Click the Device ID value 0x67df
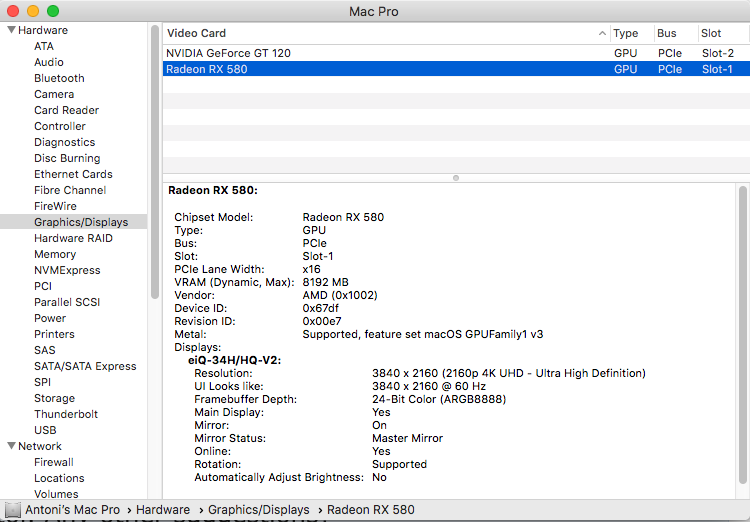 click(x=320, y=308)
